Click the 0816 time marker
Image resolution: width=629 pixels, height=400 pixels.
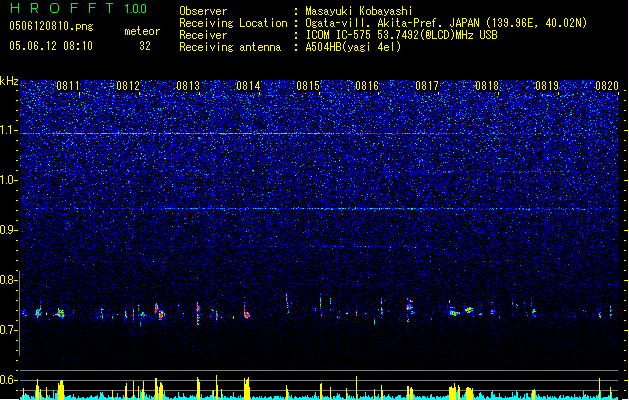tap(367, 86)
